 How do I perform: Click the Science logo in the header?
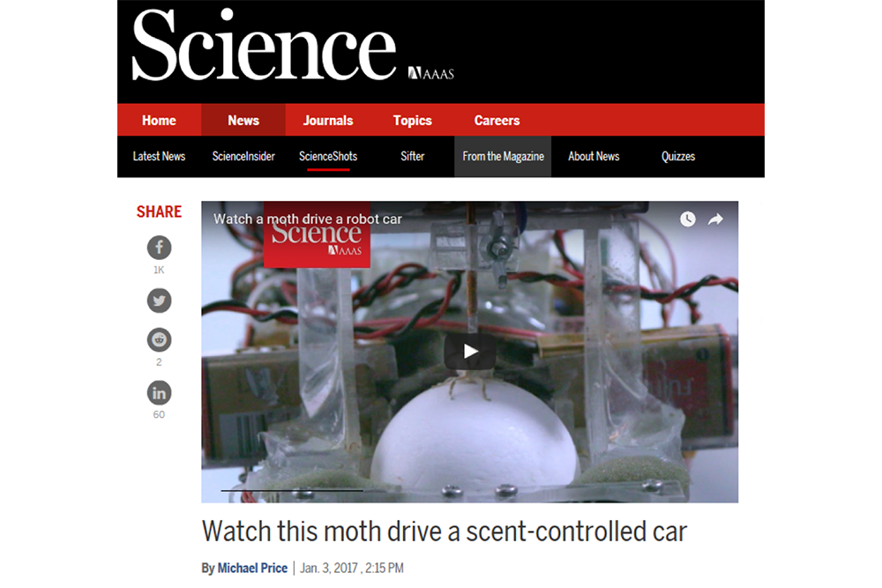point(264,45)
